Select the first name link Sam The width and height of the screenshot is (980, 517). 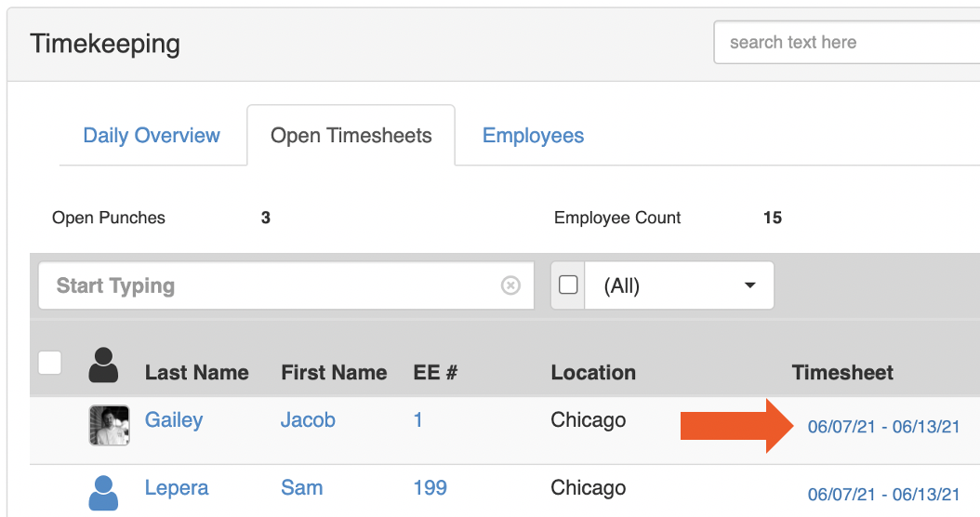(x=302, y=488)
